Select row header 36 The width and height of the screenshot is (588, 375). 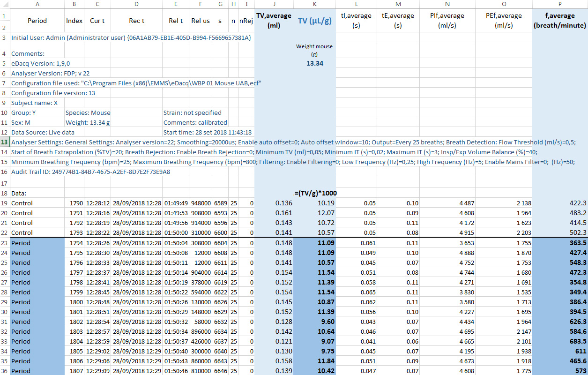(5, 371)
